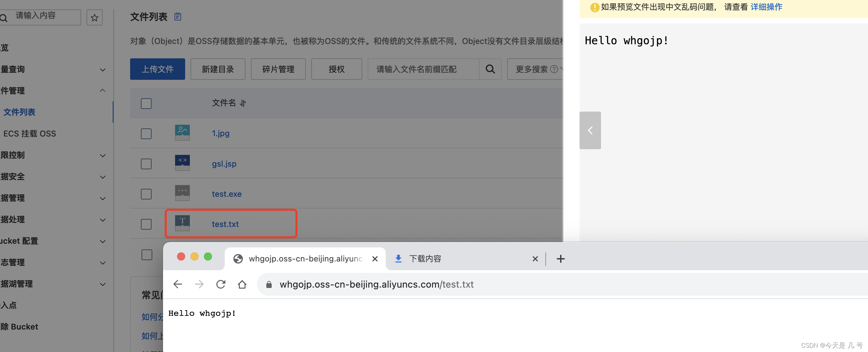Image resolution: width=868 pixels, height=352 pixels.
Task: Click the 上传文件 button
Action: point(157,69)
